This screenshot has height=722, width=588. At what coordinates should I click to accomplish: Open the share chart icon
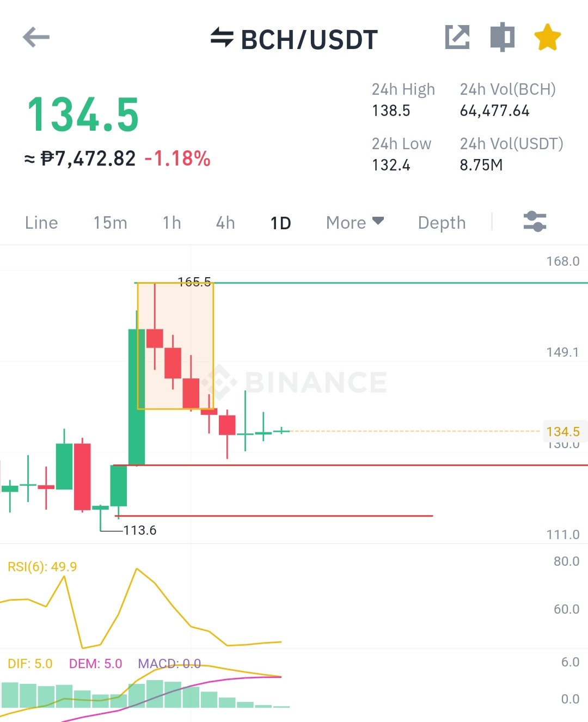(x=457, y=37)
